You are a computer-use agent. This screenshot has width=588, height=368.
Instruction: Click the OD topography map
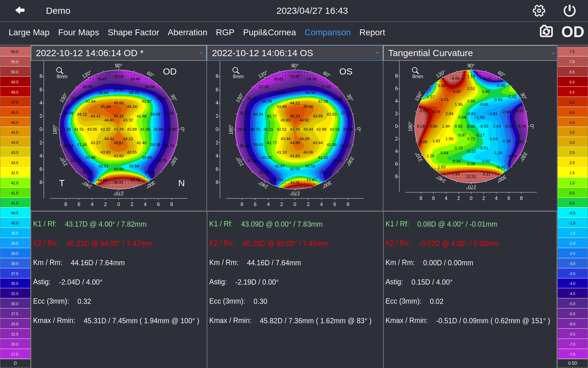[x=119, y=129]
